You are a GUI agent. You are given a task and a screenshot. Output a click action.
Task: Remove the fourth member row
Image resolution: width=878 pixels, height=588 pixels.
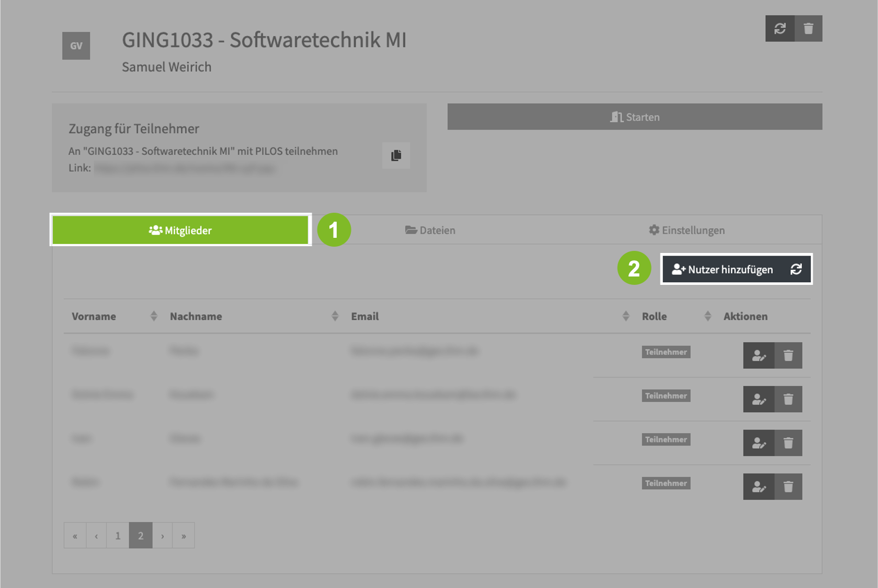(x=788, y=487)
